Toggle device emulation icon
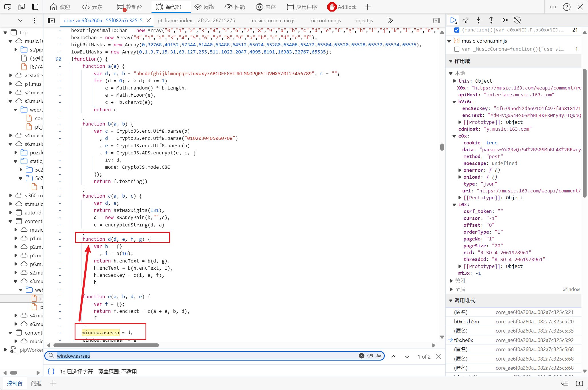This screenshot has width=588, height=390. point(21,7)
